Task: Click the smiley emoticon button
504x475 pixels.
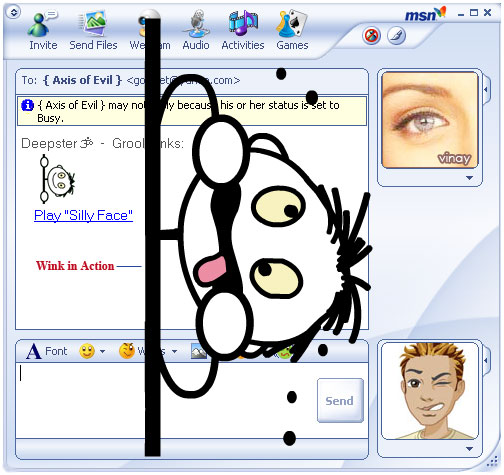Action: [x=87, y=351]
